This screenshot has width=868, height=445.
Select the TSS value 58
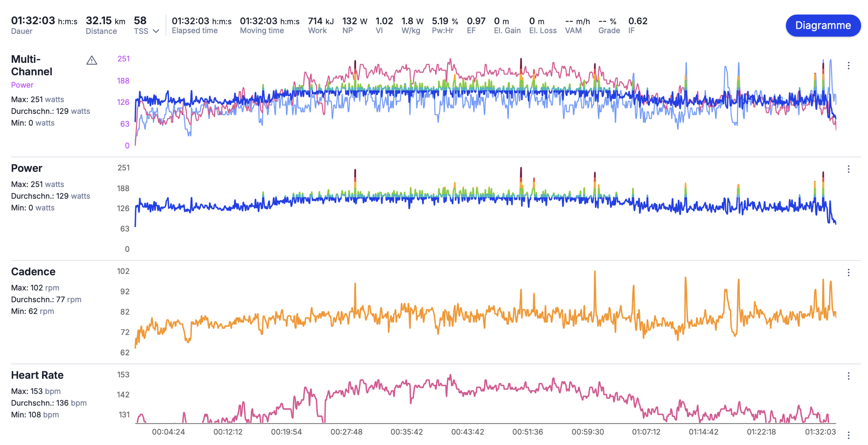coord(140,21)
